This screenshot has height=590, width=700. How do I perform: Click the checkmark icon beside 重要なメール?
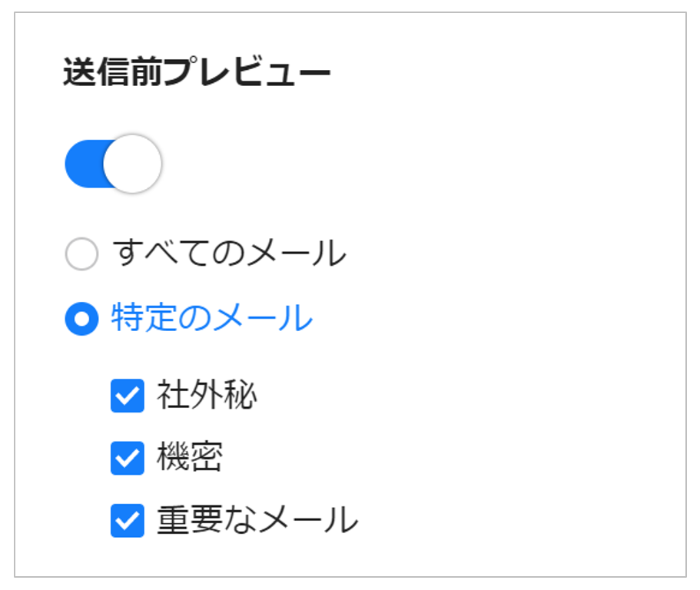[x=128, y=521]
